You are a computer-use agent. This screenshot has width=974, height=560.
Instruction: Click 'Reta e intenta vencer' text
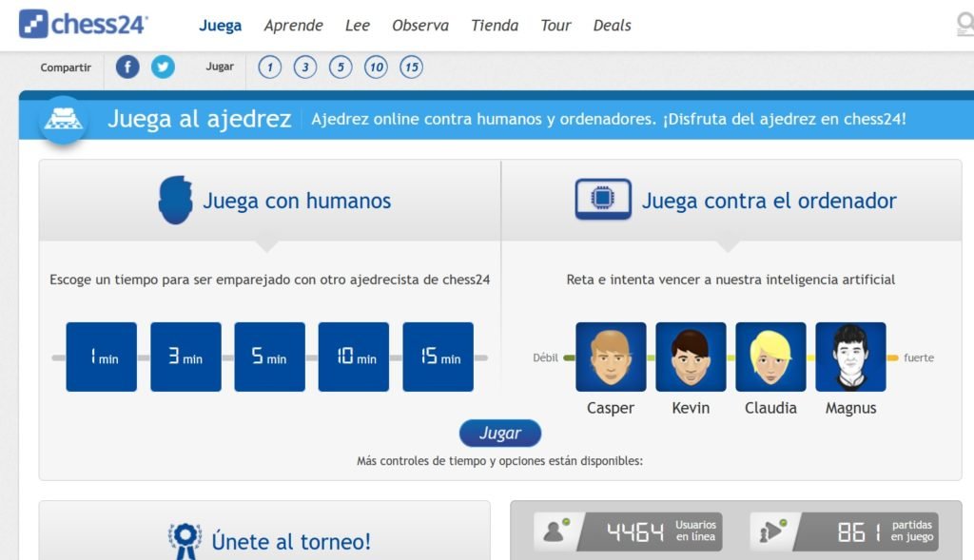pos(730,280)
